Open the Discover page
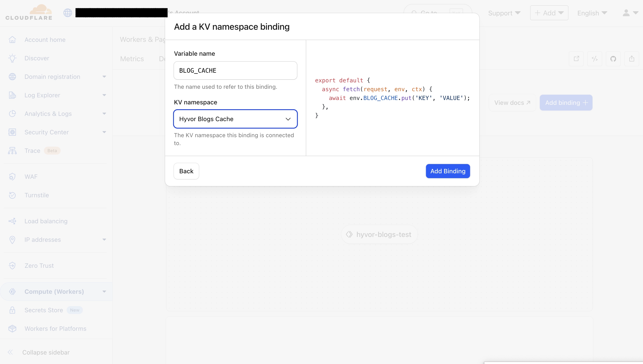Image resolution: width=643 pixels, height=364 pixels. (x=37, y=58)
